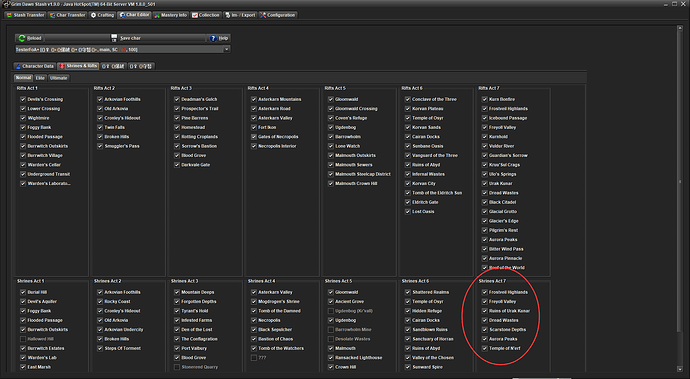Toggle Twin Falls rift checkbox
The width and height of the screenshot is (690, 379).
point(100,127)
